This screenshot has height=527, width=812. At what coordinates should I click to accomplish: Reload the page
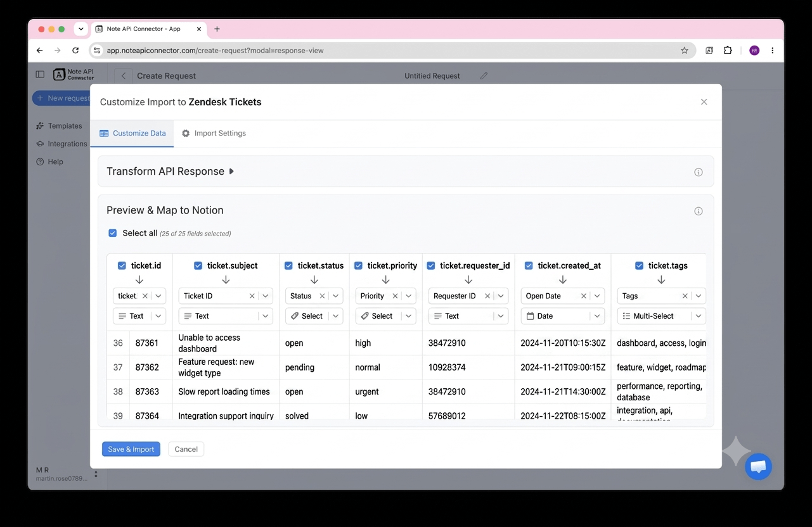pyautogui.click(x=75, y=50)
